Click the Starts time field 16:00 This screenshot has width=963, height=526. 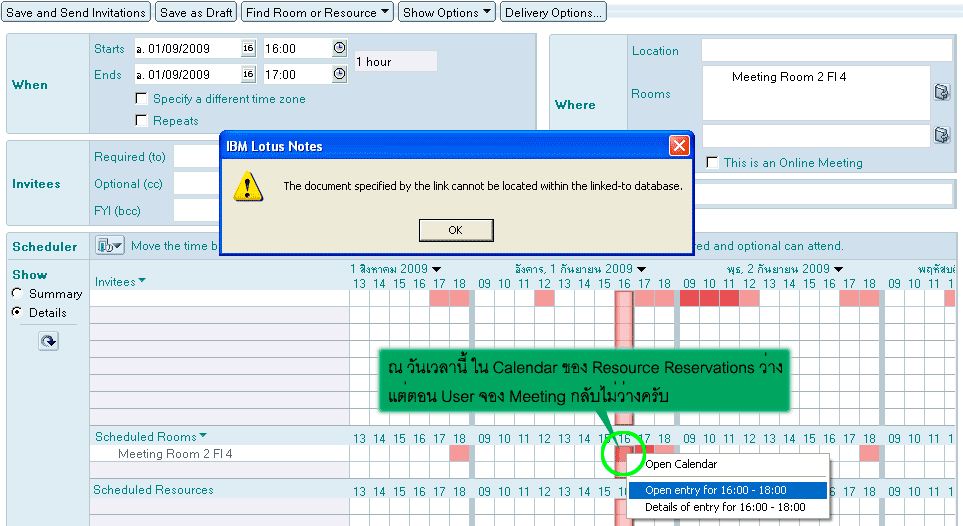(297, 49)
